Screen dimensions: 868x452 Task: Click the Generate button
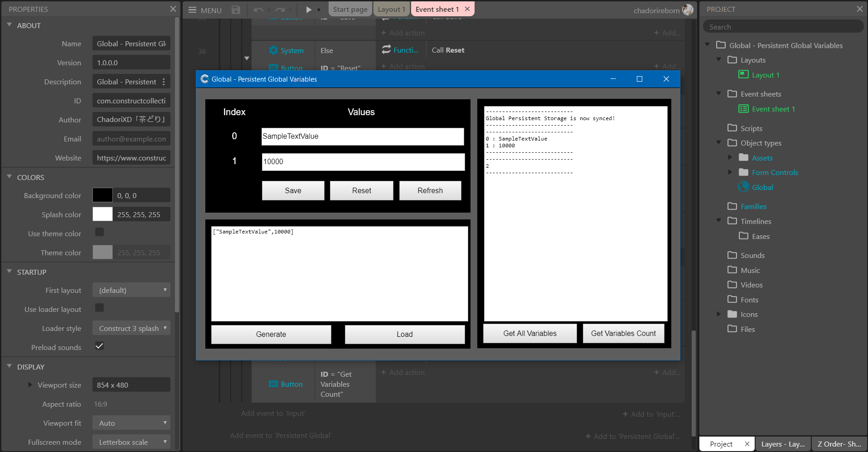271,334
